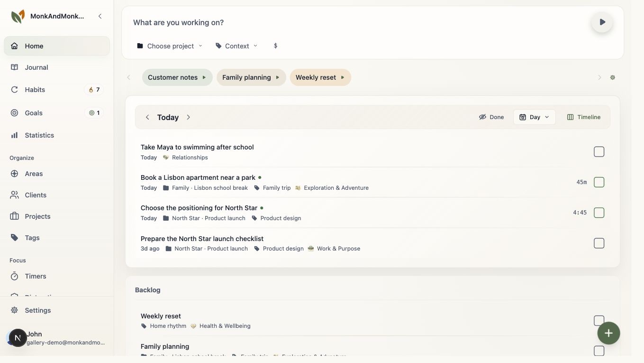Tick the Weekly reset backlog checkbox
Screen dimensions: 644x363
coord(599,321)
